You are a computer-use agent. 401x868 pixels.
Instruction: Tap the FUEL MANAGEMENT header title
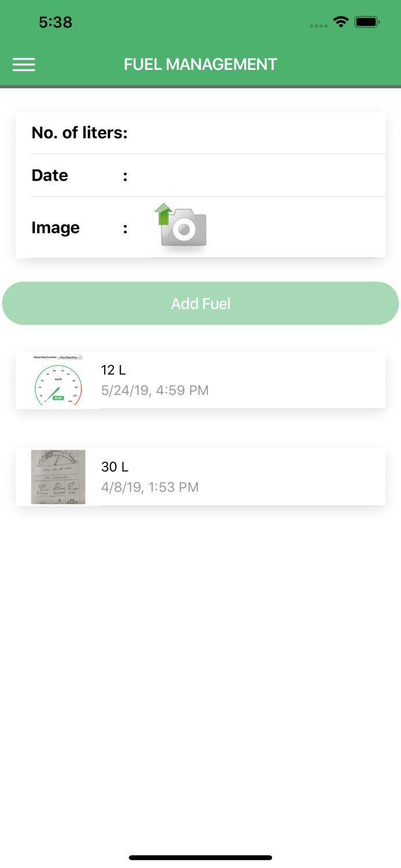(200, 64)
